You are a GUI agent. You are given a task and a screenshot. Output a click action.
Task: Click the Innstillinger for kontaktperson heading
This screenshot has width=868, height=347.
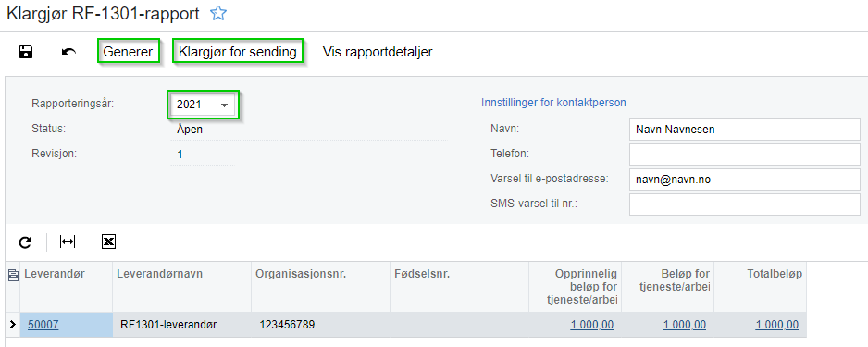point(553,103)
